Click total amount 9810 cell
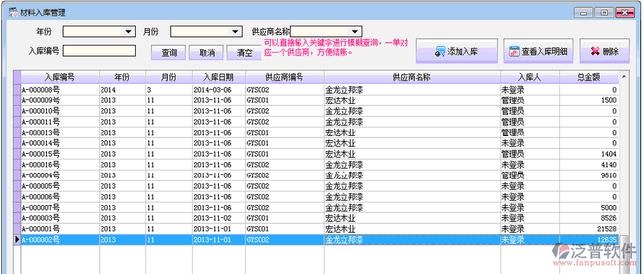This screenshot has height=274, width=644. tap(589, 175)
